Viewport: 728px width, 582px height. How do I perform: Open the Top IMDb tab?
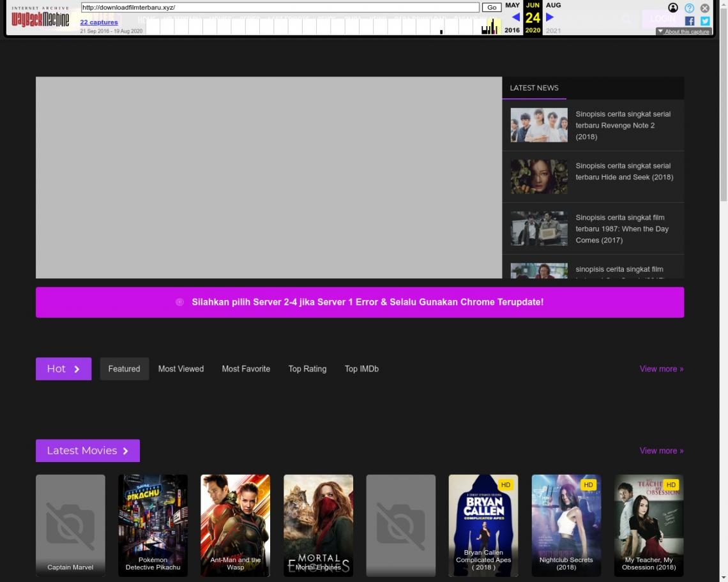(361, 369)
